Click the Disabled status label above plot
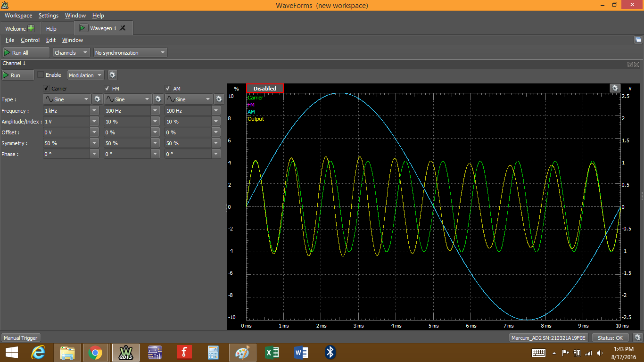Viewport: 644px width, 362px height. [x=264, y=88]
